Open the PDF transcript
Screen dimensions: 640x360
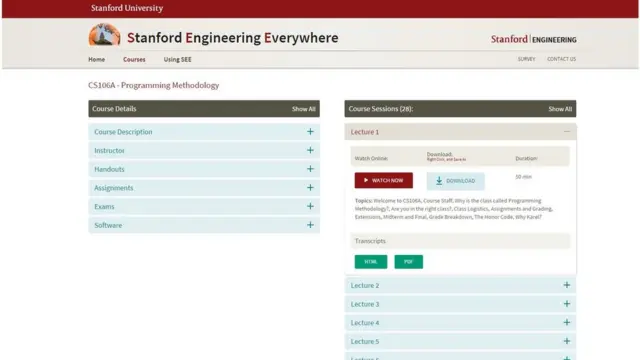pos(409,262)
